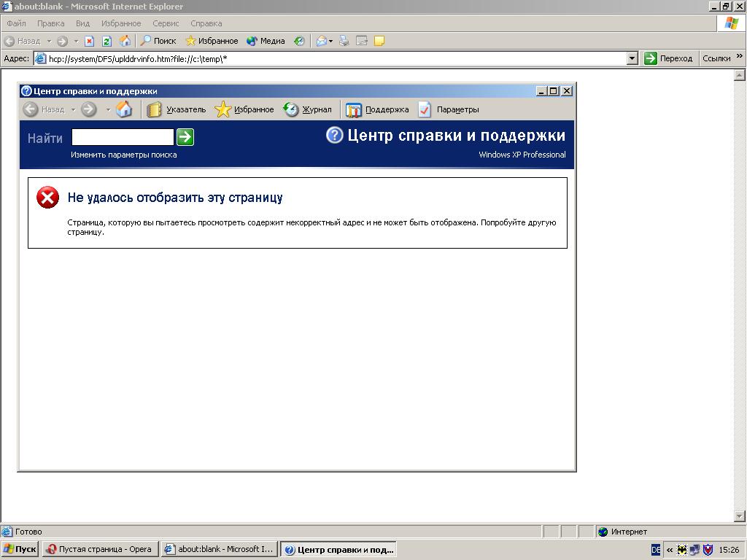
Task: Open the Справка menu
Action: pyautogui.click(x=206, y=23)
